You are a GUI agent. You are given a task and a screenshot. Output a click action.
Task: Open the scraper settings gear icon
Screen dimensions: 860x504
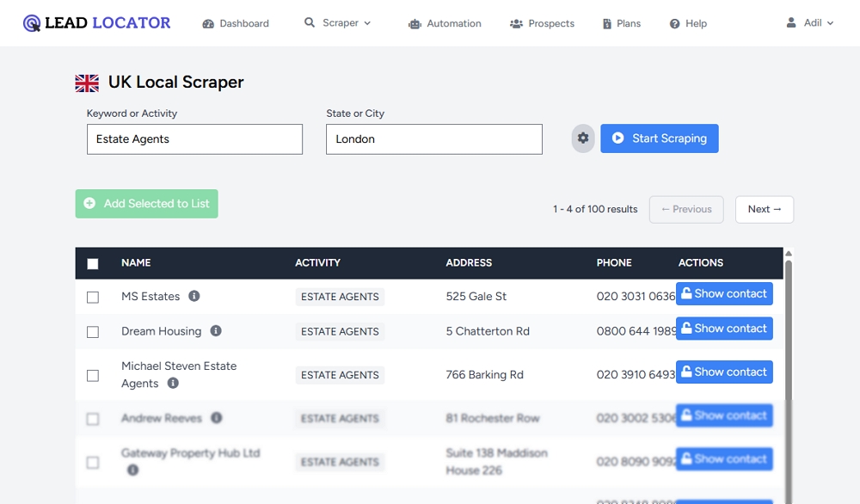coord(583,138)
